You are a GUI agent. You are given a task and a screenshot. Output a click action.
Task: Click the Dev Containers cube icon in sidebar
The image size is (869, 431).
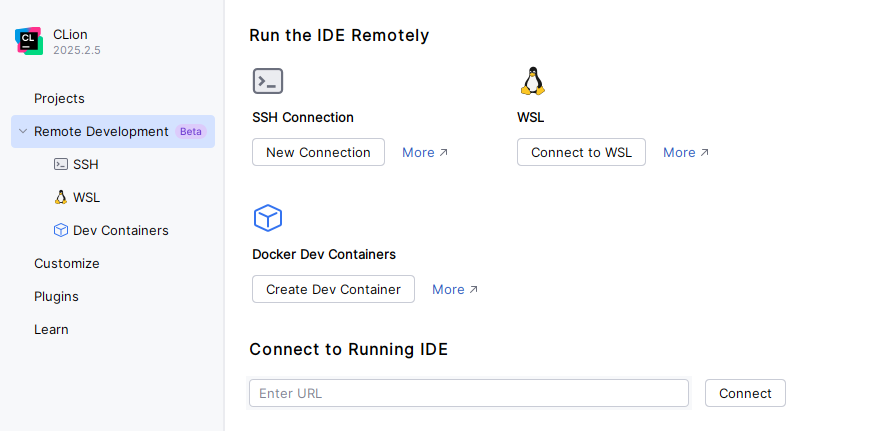pyautogui.click(x=61, y=230)
